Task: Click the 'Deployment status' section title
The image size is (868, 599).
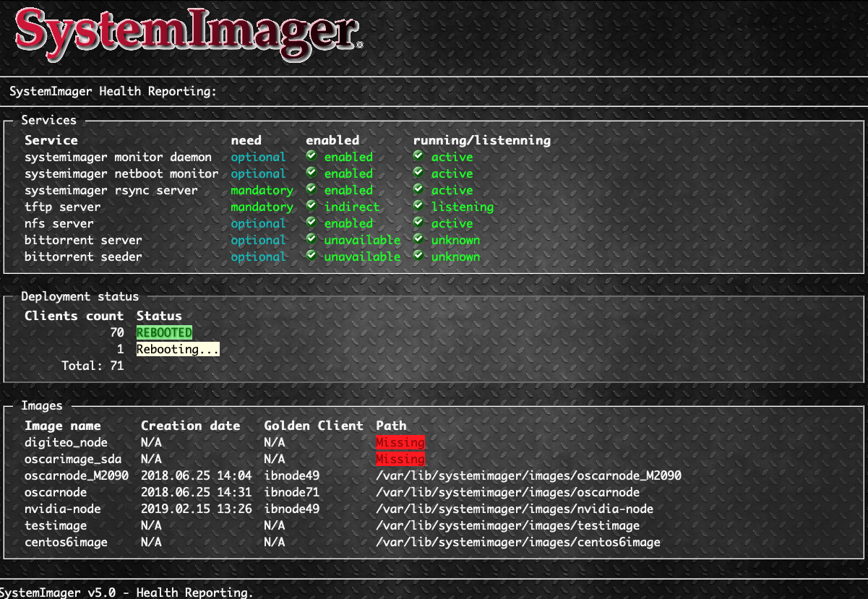Action: (80, 296)
